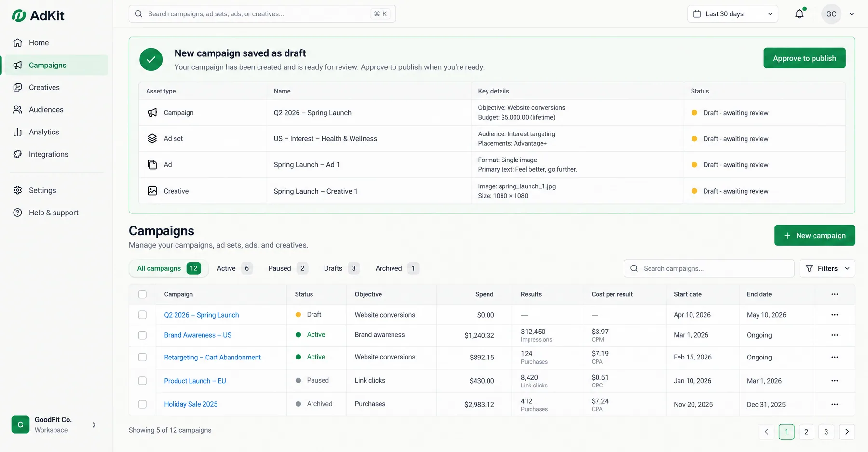Expand the GoodFit Co. workspace switcher
The height and width of the screenshot is (452, 868).
click(x=94, y=425)
